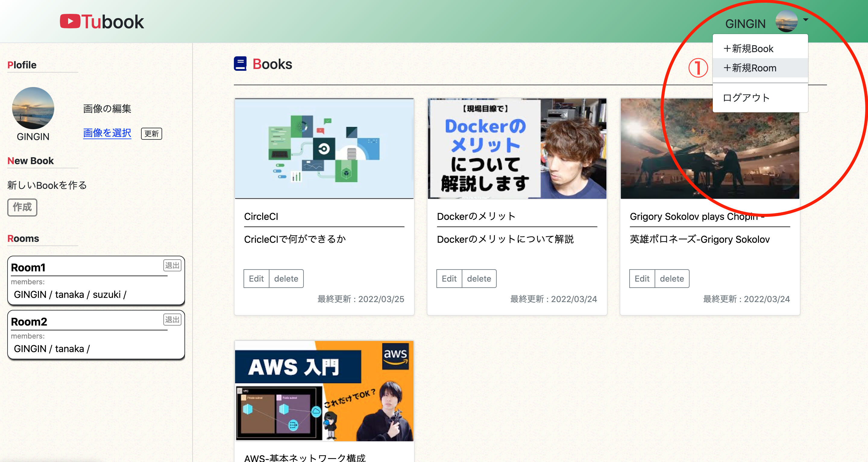Edit the CircleCI book
The image size is (868, 462).
256,279
